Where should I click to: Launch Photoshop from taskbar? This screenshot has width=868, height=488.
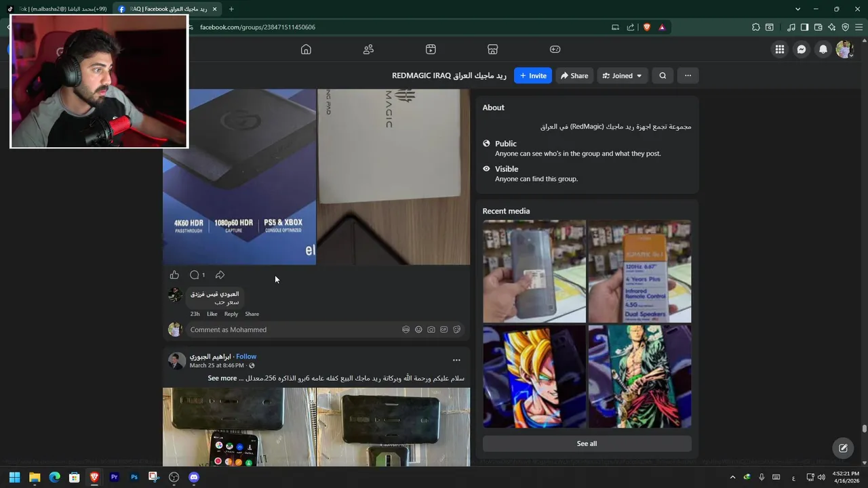[134, 477]
